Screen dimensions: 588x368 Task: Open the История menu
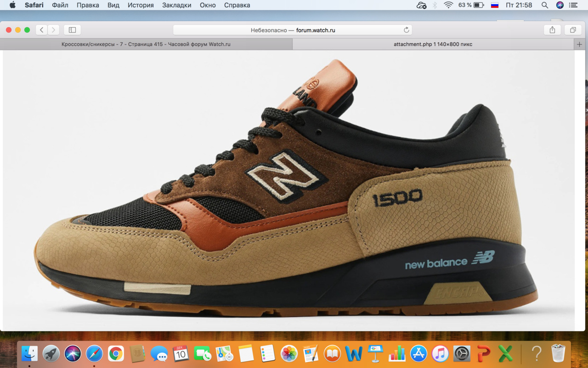(x=141, y=5)
